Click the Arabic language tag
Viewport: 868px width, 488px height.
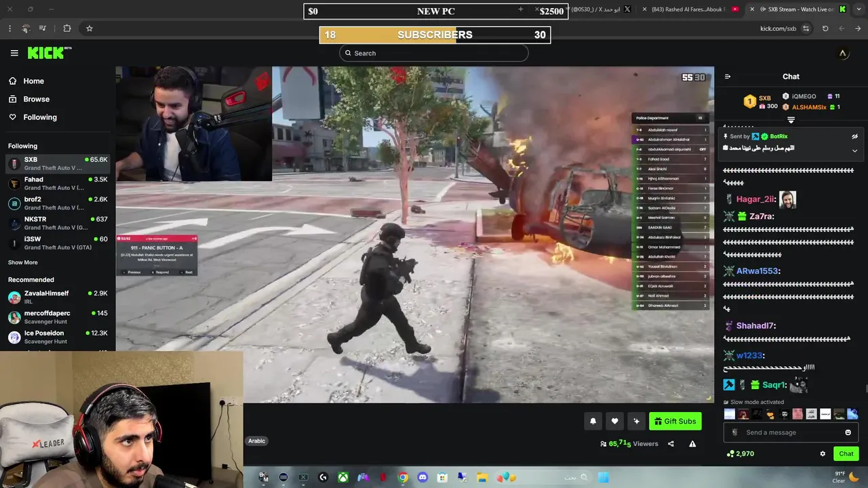coord(257,441)
